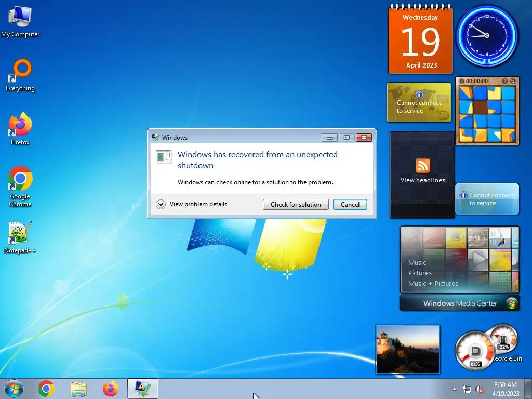Select the Firefox desktop shortcut
This screenshot has width=532, height=399.
[x=20, y=129]
